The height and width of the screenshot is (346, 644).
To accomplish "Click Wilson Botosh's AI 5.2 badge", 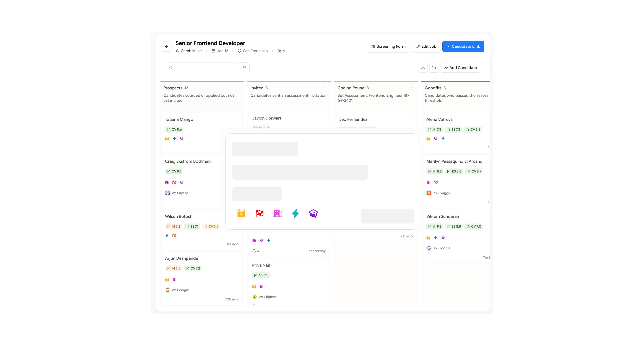I will 174,227.
